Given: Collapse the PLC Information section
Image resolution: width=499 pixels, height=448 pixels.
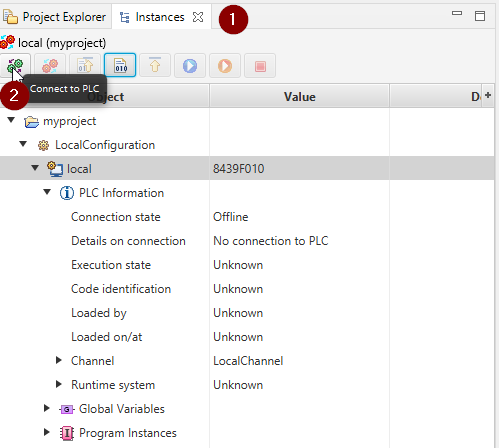Looking at the screenshot, I should [47, 192].
